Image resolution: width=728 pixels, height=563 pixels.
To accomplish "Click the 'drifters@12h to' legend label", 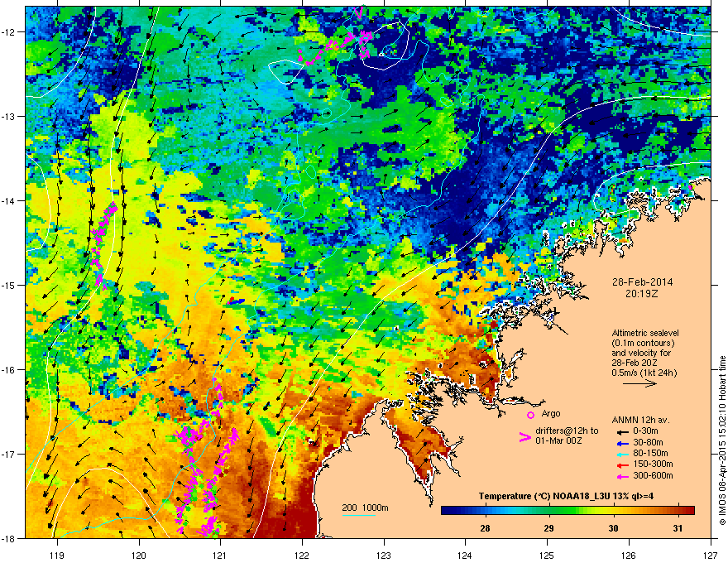I will click(567, 431).
